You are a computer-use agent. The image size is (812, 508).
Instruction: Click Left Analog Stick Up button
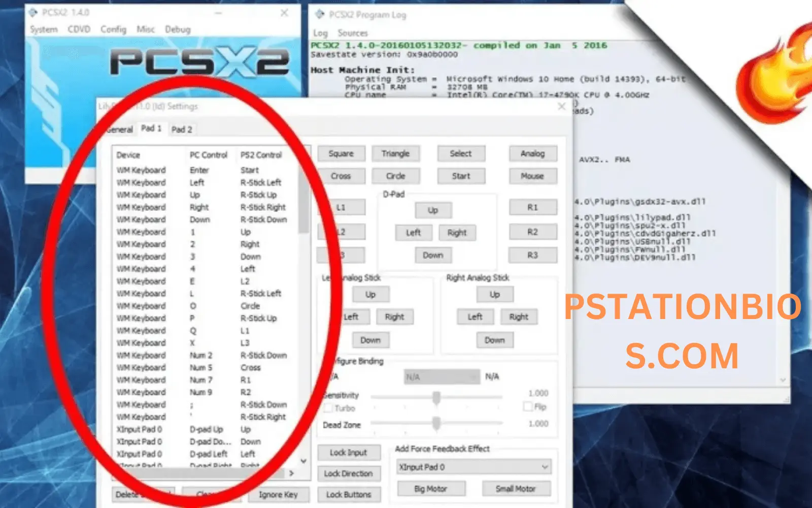coord(371,294)
